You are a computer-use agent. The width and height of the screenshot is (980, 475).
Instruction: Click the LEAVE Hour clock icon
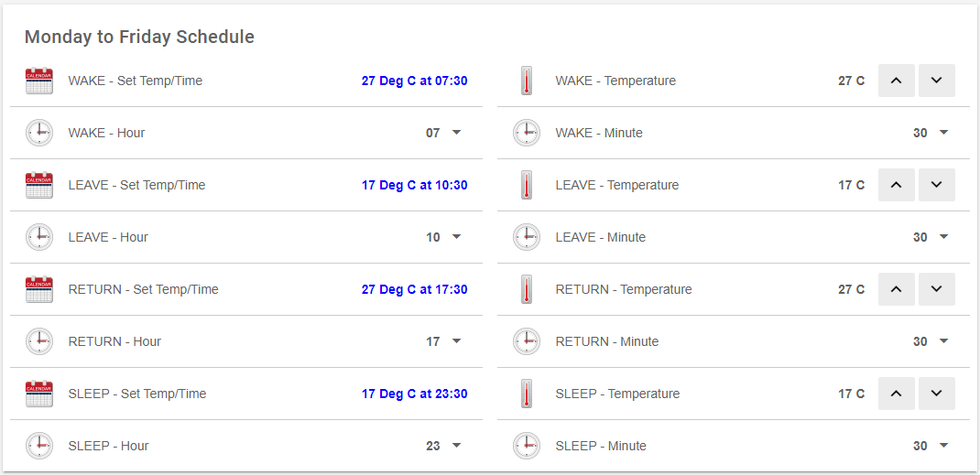(x=39, y=237)
